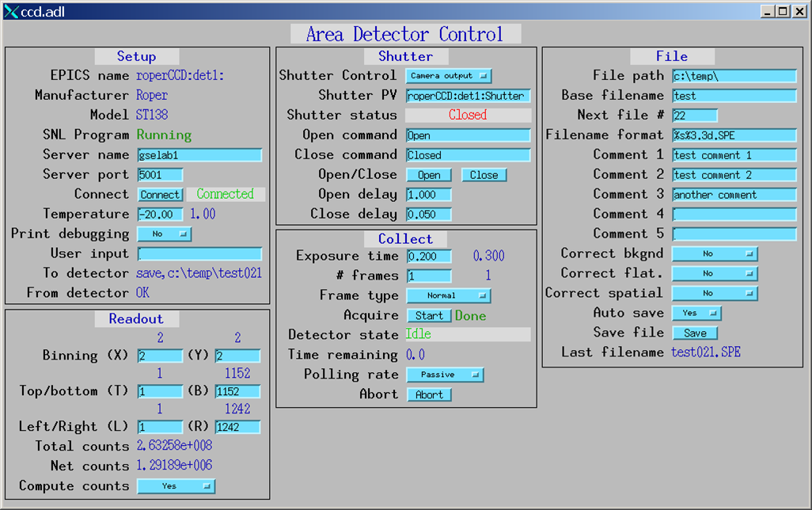The height and width of the screenshot is (510, 812).
Task: Change the Polling rate Passive dropdown
Action: (x=444, y=375)
